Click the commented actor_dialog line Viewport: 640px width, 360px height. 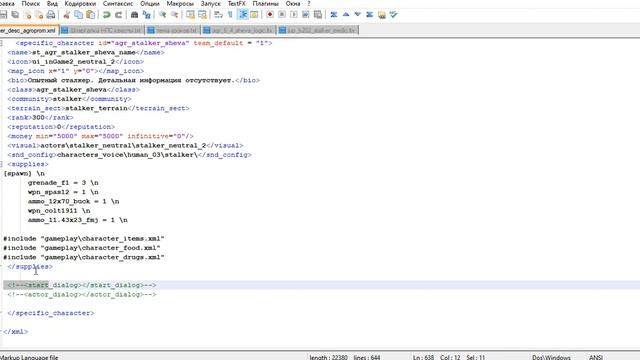(x=82, y=294)
